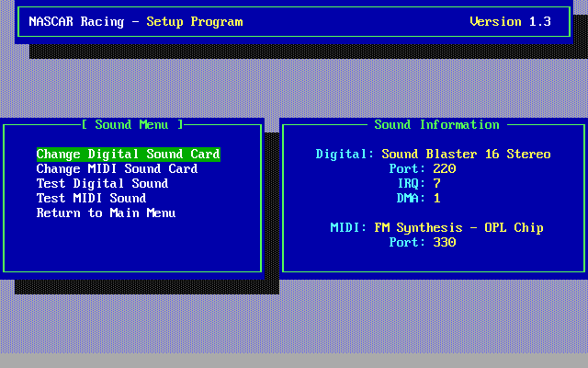
Task: Click the DMA: label
Action: (412, 199)
